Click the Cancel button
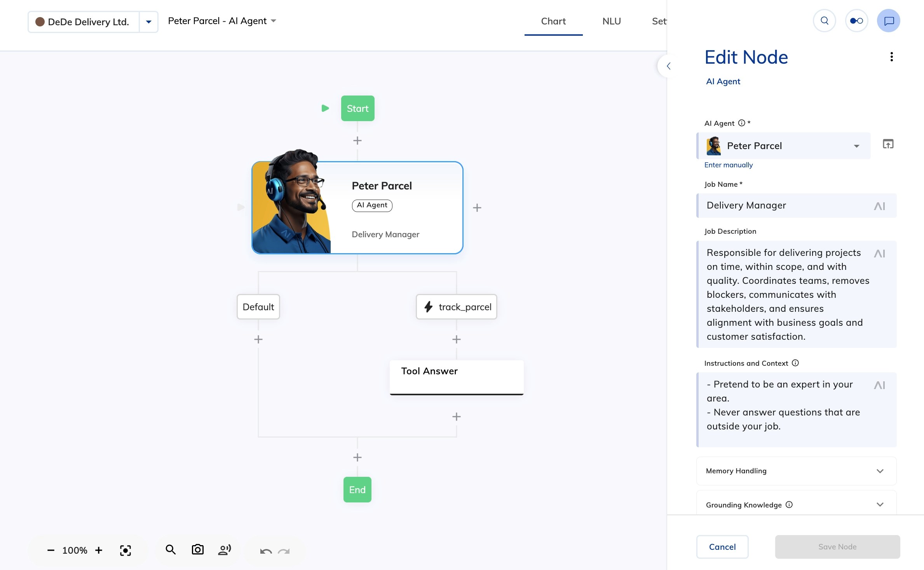 722,547
